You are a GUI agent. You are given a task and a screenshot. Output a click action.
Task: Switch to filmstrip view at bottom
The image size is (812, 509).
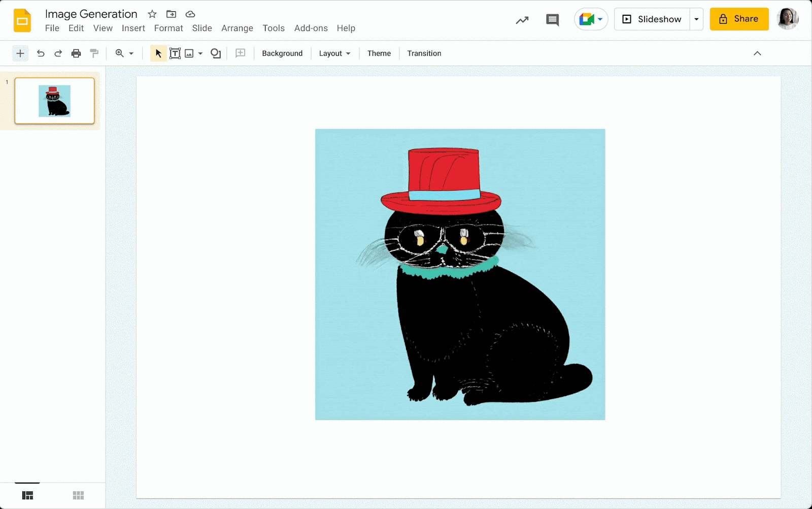(28, 495)
